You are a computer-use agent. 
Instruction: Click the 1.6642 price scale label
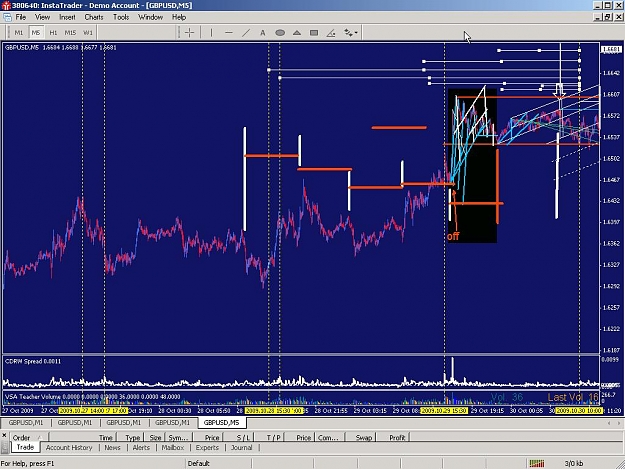pos(611,73)
